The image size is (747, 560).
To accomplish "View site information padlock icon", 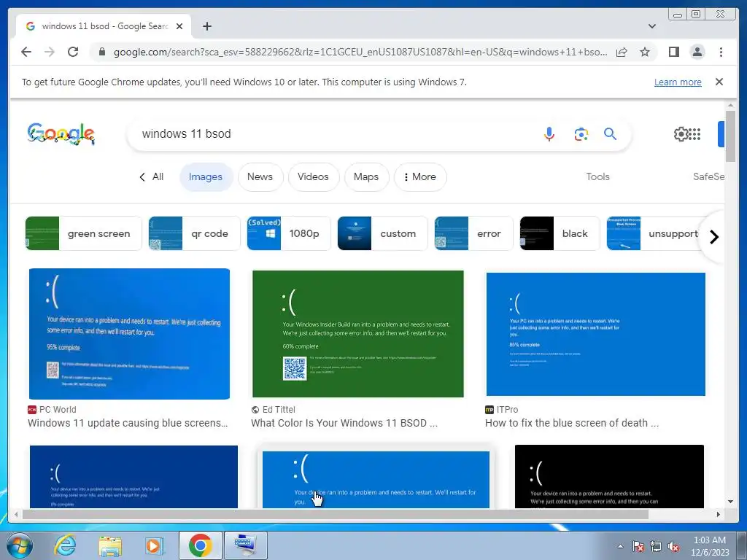I will click(x=101, y=52).
